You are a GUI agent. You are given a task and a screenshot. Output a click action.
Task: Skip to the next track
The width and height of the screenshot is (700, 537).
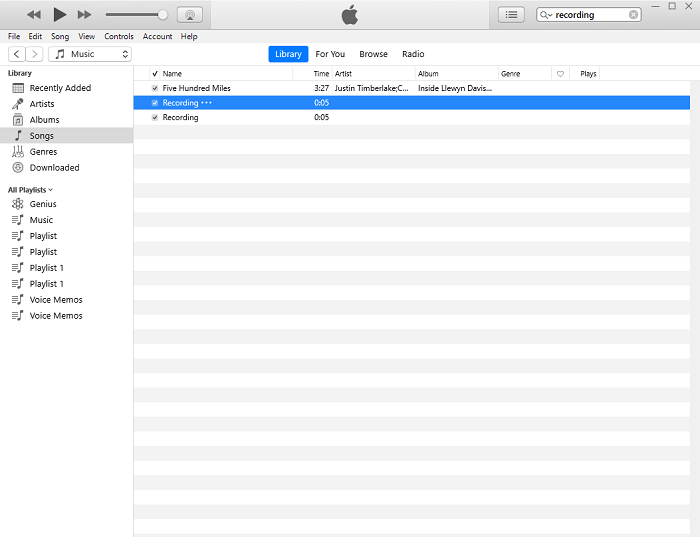(x=84, y=15)
